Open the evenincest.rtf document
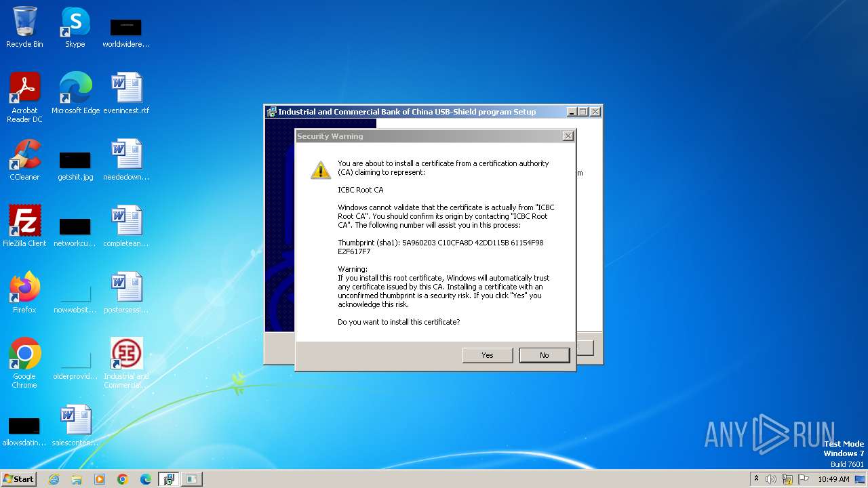Screen dimensions: 868x488 tap(126, 94)
